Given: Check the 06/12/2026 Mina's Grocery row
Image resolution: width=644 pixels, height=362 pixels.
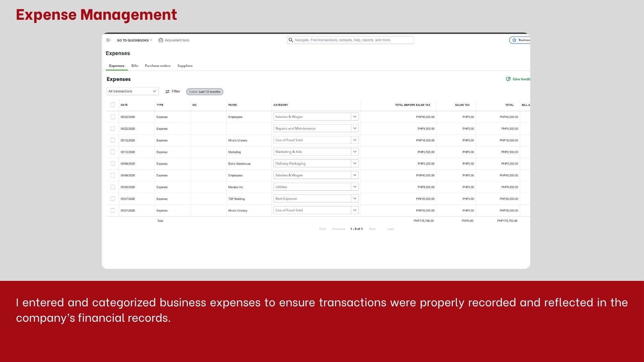Looking at the screenshot, I should point(113,140).
